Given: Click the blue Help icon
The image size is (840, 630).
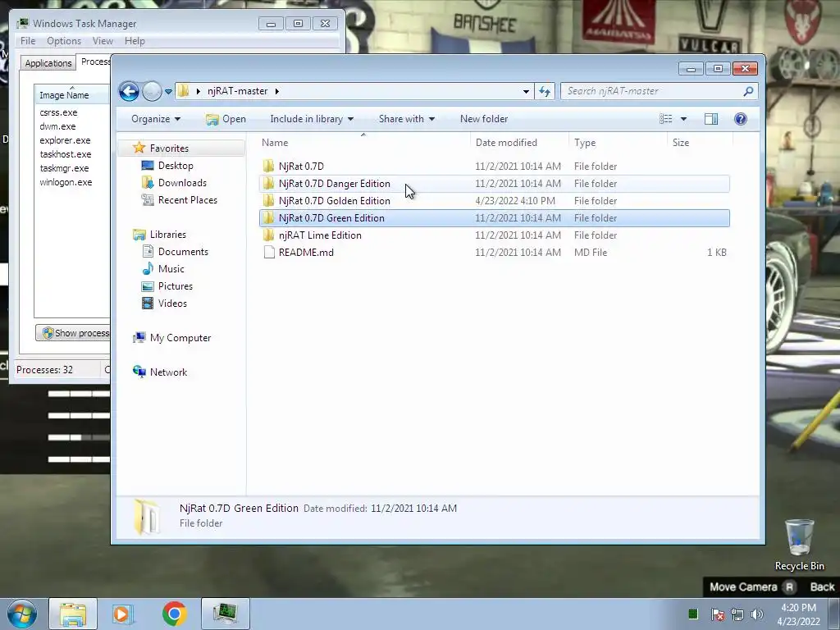Looking at the screenshot, I should click(x=741, y=119).
